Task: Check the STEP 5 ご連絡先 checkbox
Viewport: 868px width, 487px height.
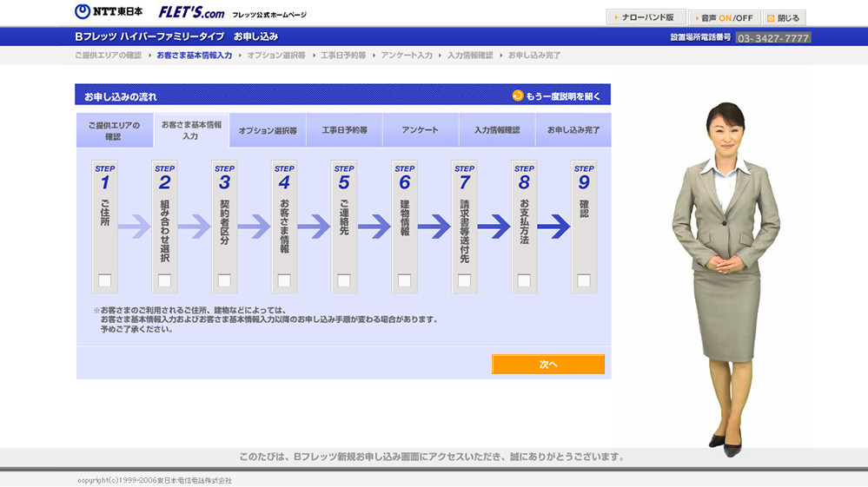Action: [x=344, y=280]
